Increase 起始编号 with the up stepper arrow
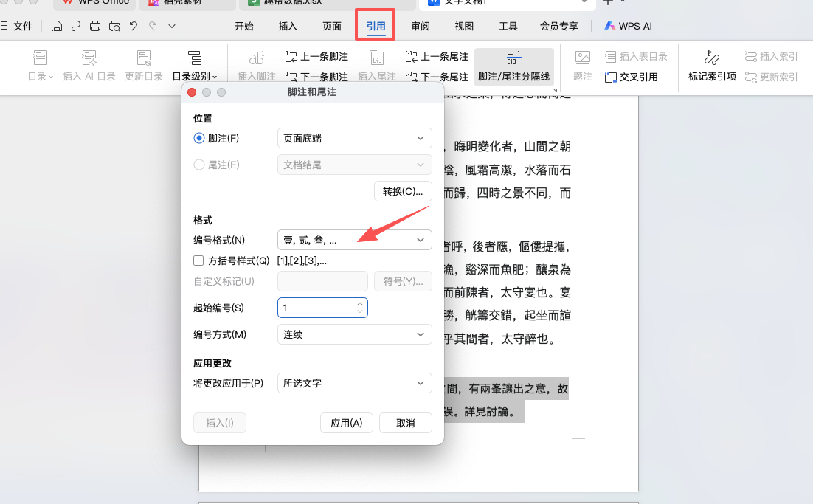This screenshot has width=813, height=504. tap(360, 303)
